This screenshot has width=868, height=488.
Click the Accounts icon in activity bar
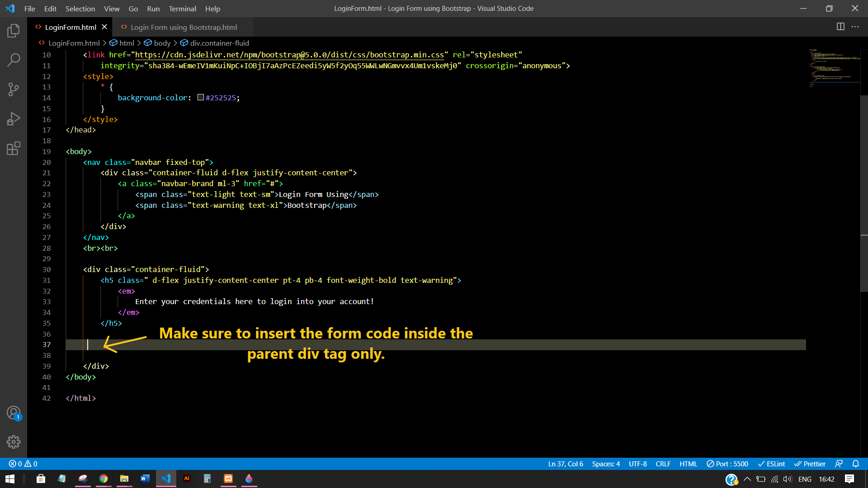(14, 413)
